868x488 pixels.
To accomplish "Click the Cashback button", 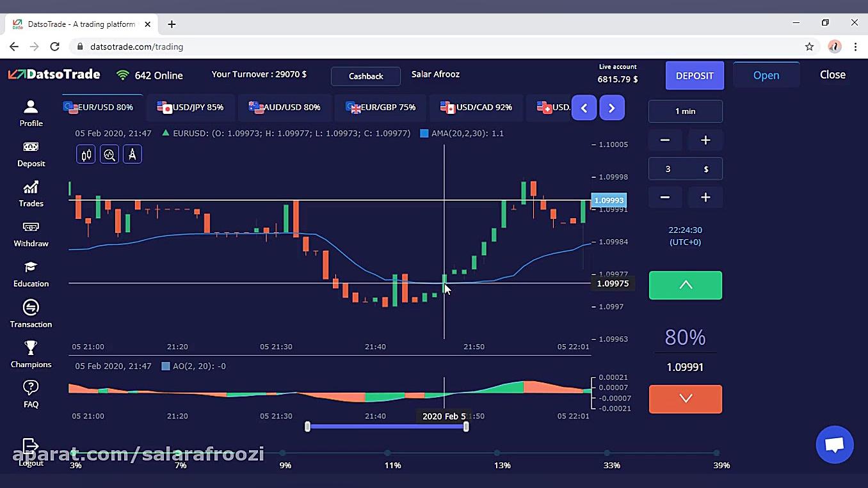I will (366, 76).
